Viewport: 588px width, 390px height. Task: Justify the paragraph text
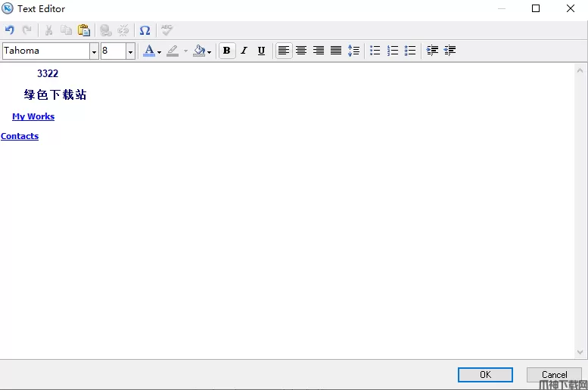point(336,51)
